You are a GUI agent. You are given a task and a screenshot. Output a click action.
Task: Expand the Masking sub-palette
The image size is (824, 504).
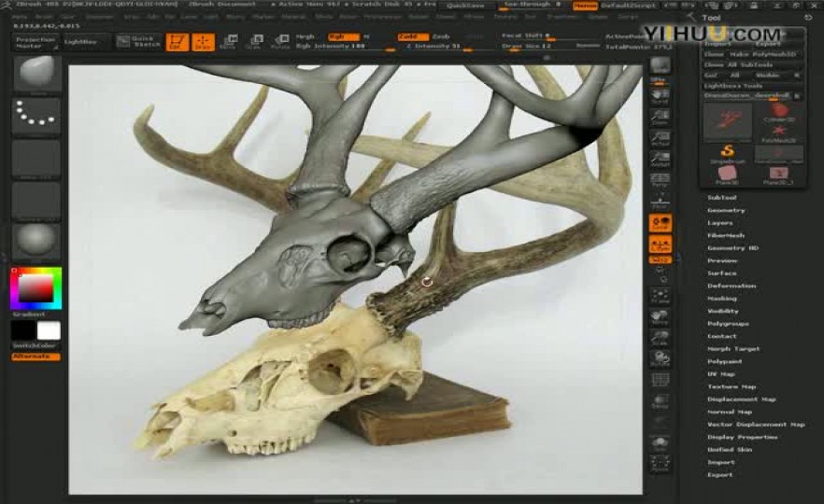click(x=721, y=299)
